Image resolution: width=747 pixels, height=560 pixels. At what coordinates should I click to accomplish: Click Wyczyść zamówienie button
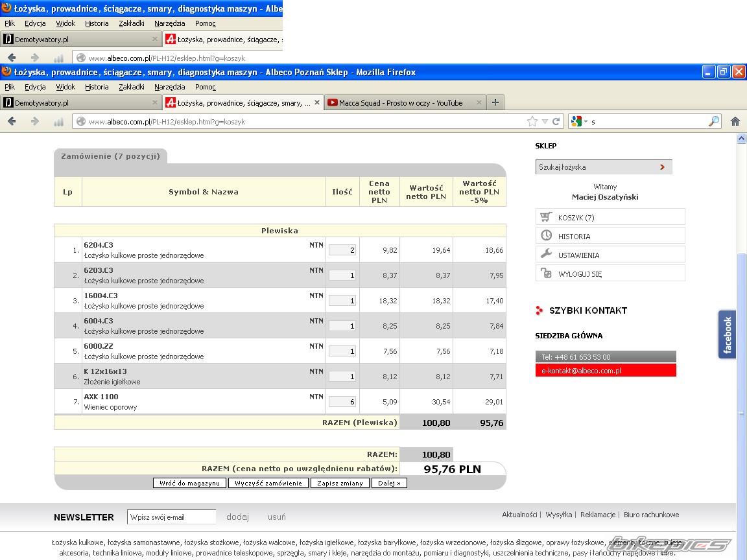(268, 483)
